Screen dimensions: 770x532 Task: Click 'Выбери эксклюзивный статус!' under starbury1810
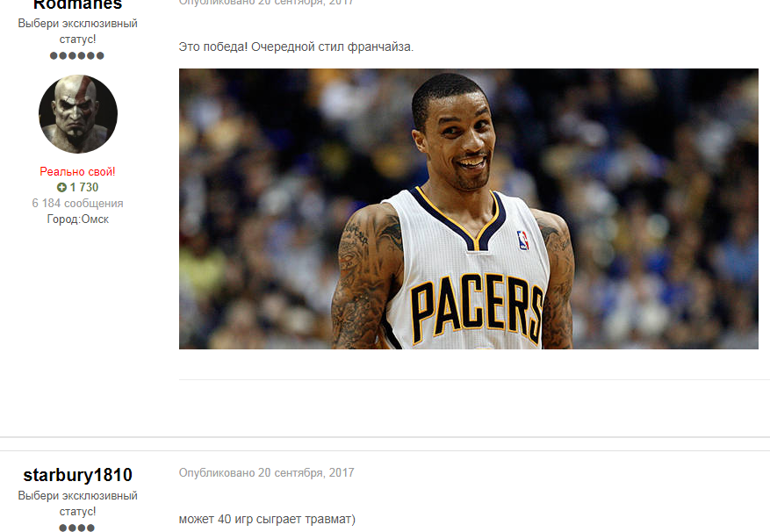tap(77, 504)
